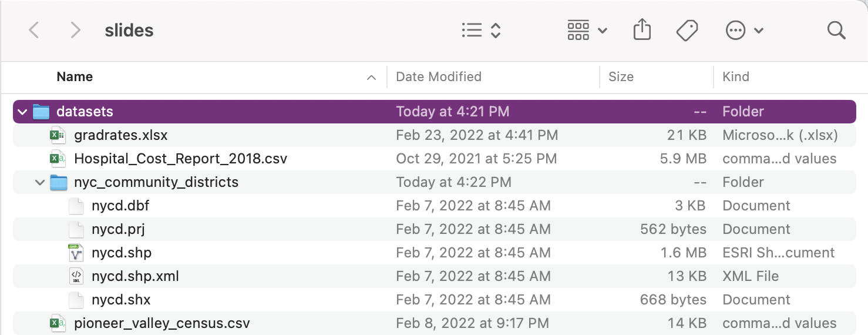Select the pioneer_valley_census.csv file
868x335 pixels.
click(x=162, y=323)
